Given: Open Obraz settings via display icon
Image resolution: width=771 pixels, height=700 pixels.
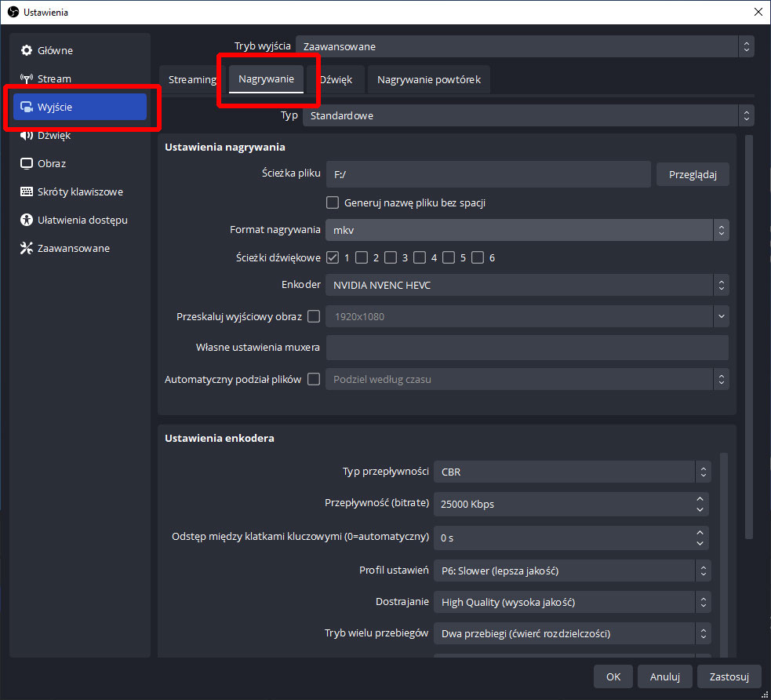Looking at the screenshot, I should (x=27, y=164).
